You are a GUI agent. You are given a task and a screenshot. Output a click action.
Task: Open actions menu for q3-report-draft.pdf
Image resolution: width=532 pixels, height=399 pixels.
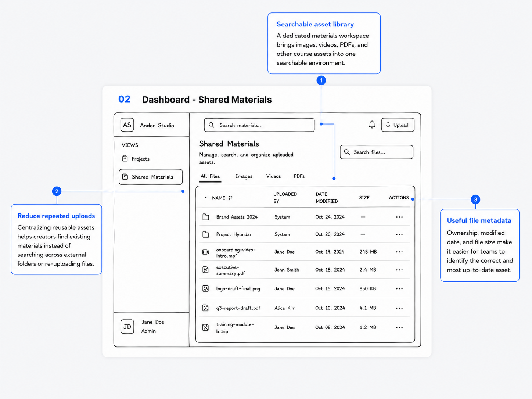(399, 308)
